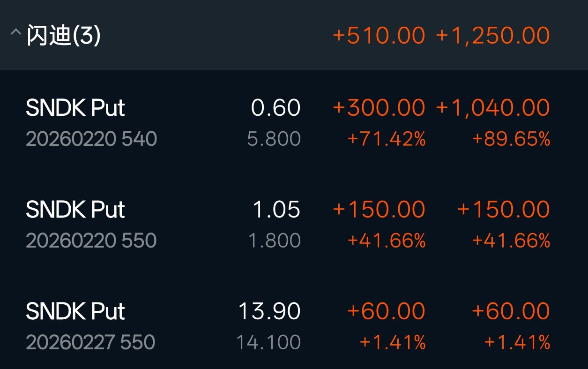Click the group's +510.00 daily profit
588x369 pixels.
(379, 36)
